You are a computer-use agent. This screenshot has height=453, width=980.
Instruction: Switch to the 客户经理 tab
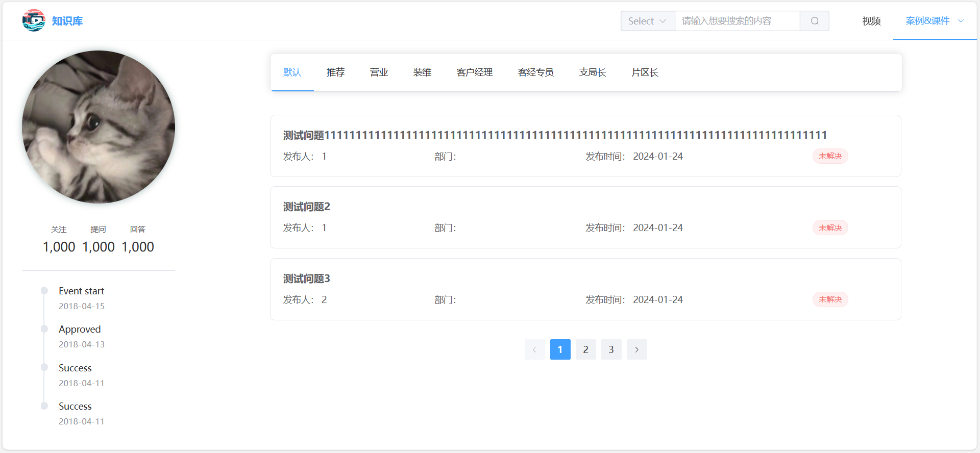pyautogui.click(x=474, y=72)
